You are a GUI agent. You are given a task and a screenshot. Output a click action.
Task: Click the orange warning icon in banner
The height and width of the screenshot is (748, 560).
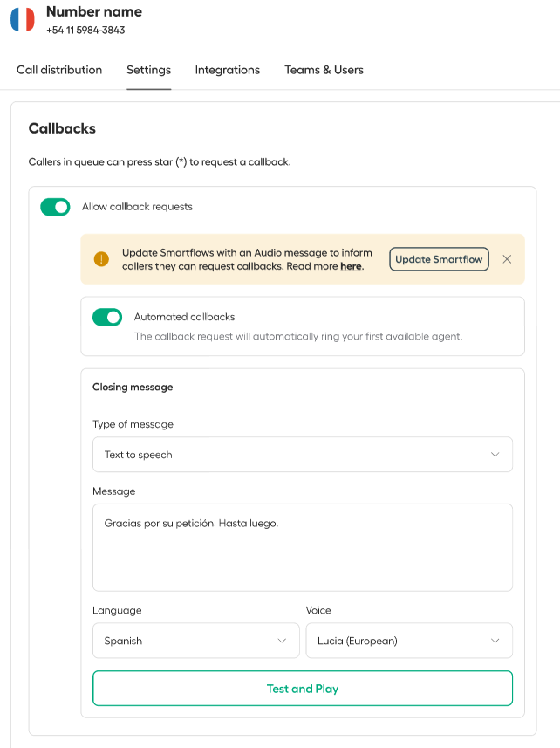(x=101, y=259)
